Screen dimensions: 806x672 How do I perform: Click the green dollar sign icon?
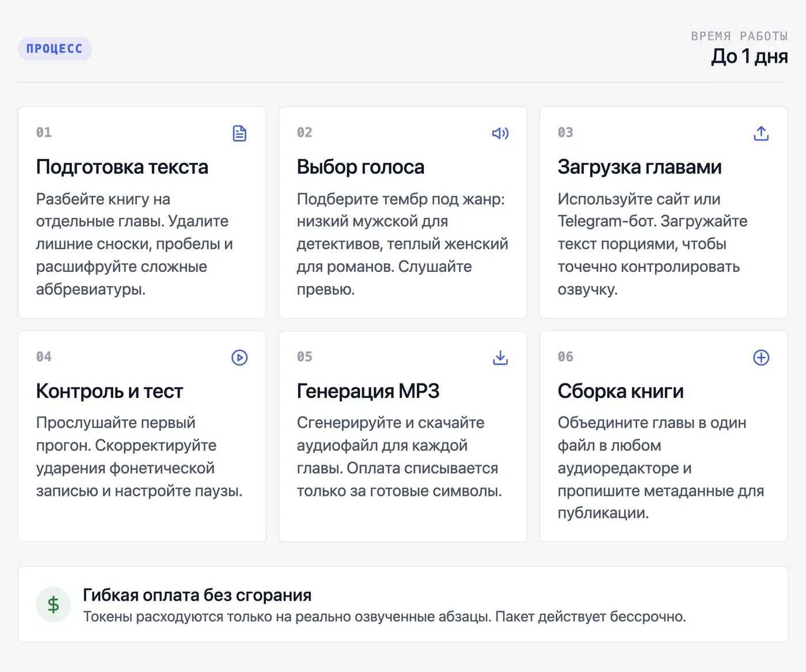click(x=54, y=605)
